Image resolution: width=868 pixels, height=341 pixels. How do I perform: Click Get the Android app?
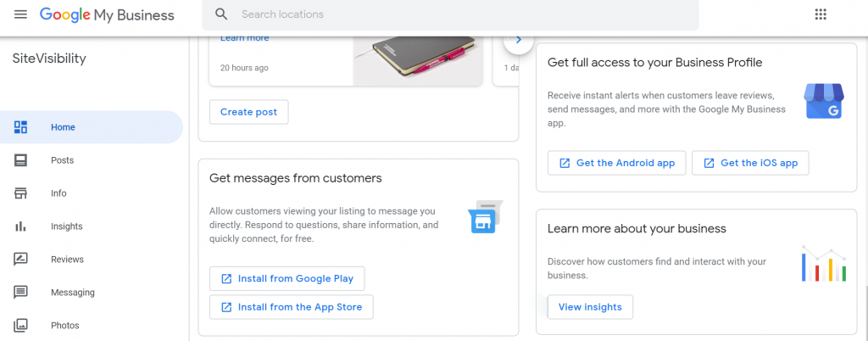(x=616, y=163)
